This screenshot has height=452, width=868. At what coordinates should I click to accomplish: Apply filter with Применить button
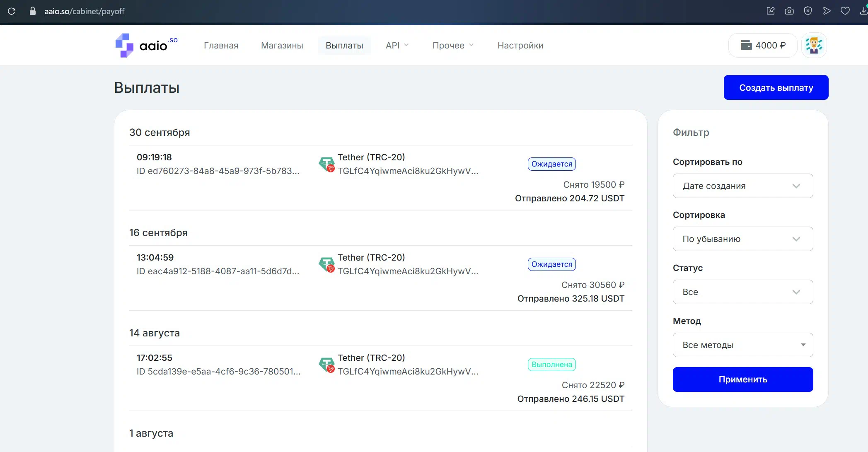742,379
